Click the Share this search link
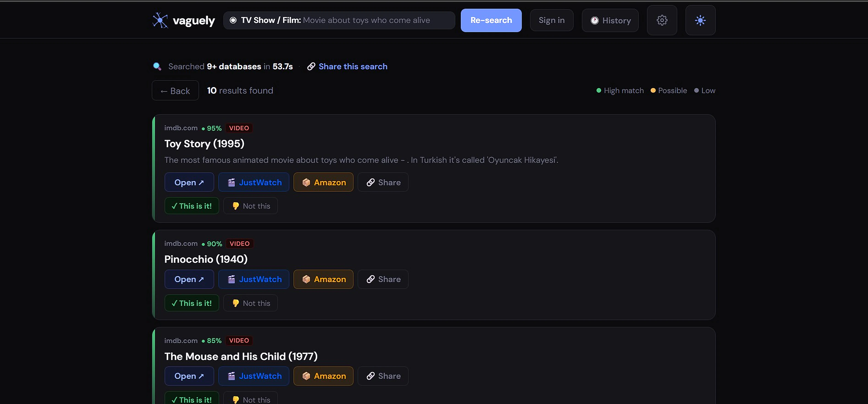Viewport: 868px width, 404px height. [352, 66]
